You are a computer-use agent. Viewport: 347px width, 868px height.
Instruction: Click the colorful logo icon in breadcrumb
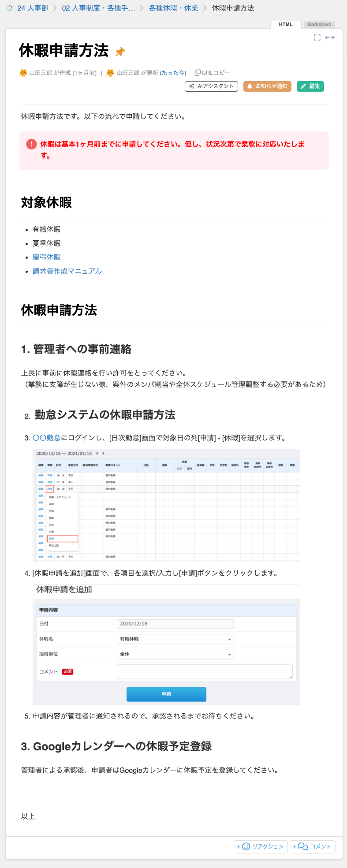click(10, 8)
